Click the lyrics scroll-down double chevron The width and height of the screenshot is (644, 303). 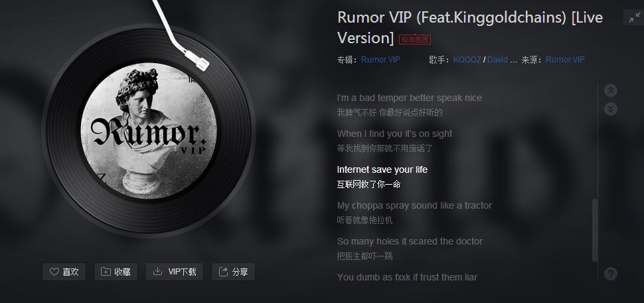click(611, 109)
